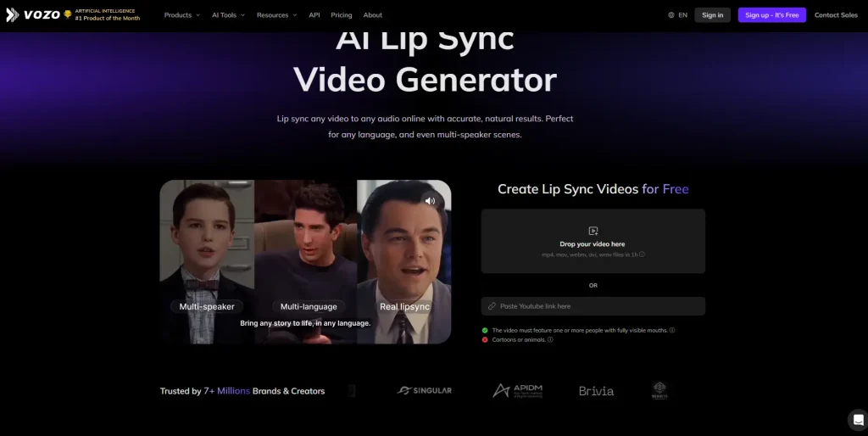Click the info icon after Cartoons or animals
This screenshot has width=868, height=436.
click(x=550, y=339)
